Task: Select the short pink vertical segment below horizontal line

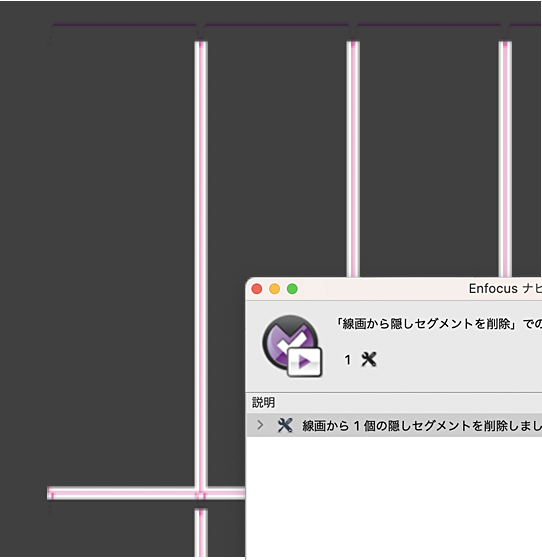Action: 201,532
